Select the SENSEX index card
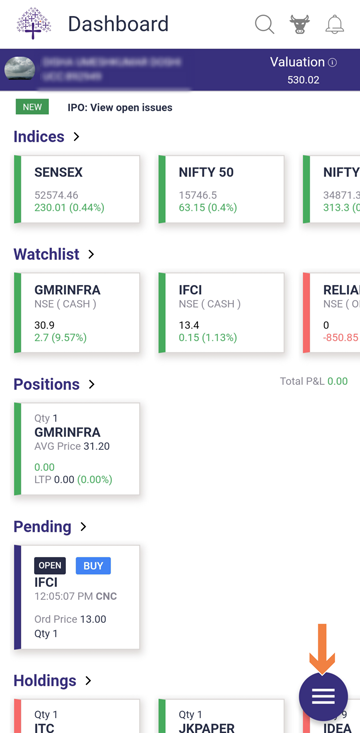Image resolution: width=360 pixels, height=733 pixels. point(77,189)
